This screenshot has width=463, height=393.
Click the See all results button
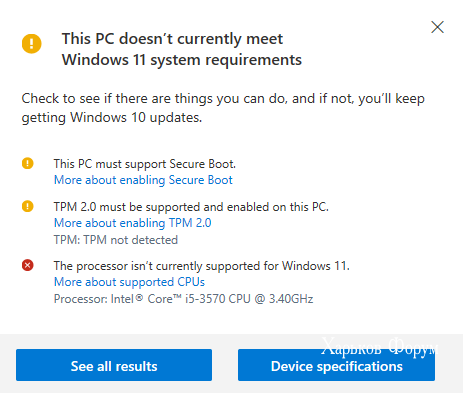(x=114, y=365)
